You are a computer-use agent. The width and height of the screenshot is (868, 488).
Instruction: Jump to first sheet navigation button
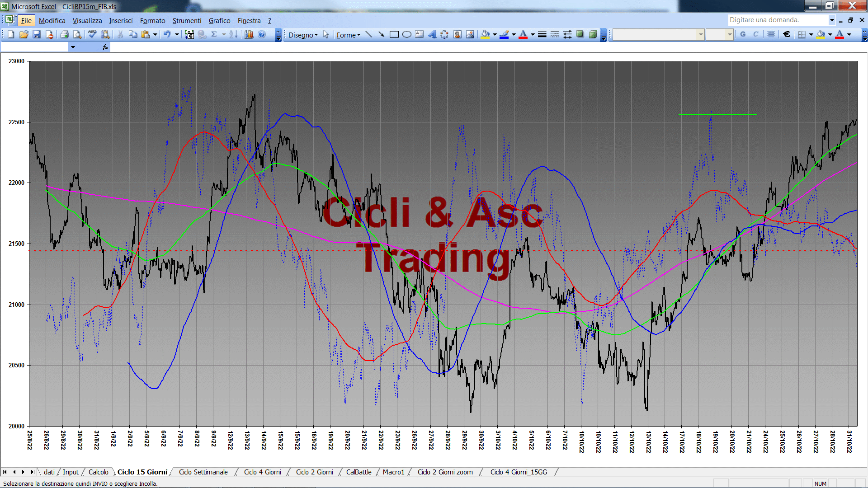5,472
